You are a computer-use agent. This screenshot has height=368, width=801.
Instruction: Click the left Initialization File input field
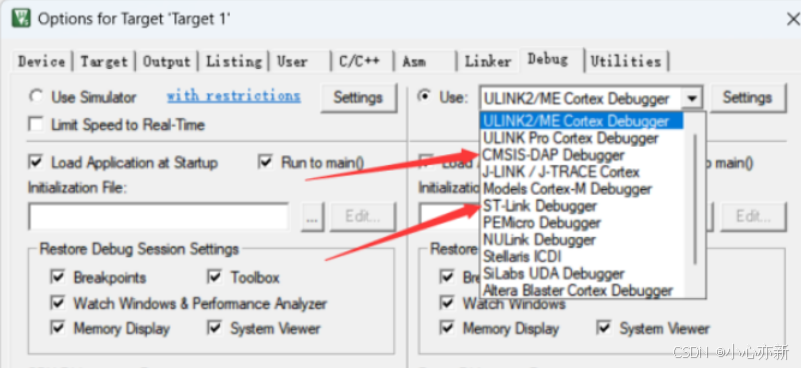(158, 217)
